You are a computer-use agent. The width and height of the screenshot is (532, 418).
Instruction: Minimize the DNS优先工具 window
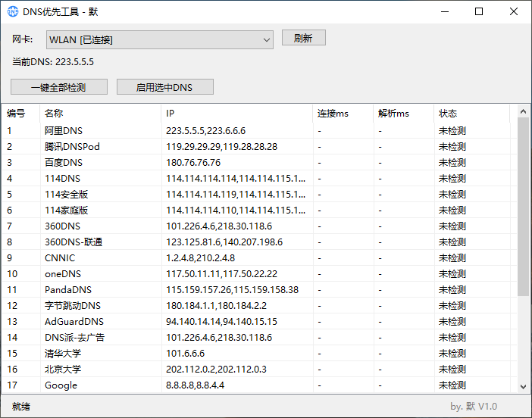(x=445, y=11)
